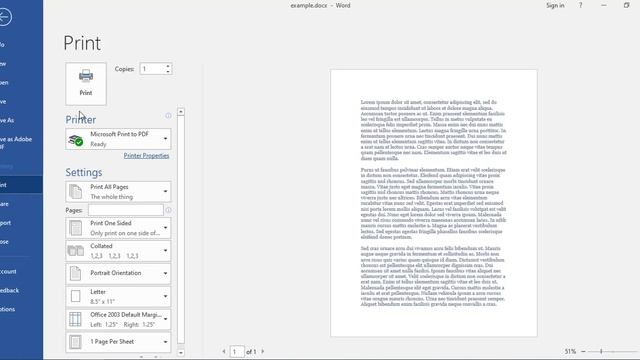The image size is (640, 360).
Task: Click the Collated pages icon
Action: [76, 251]
